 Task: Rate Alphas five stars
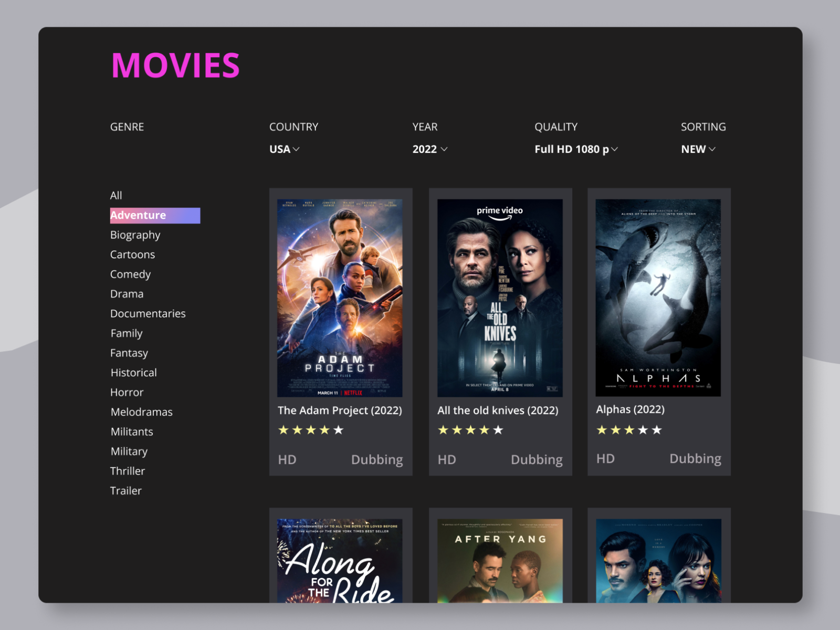click(x=657, y=430)
